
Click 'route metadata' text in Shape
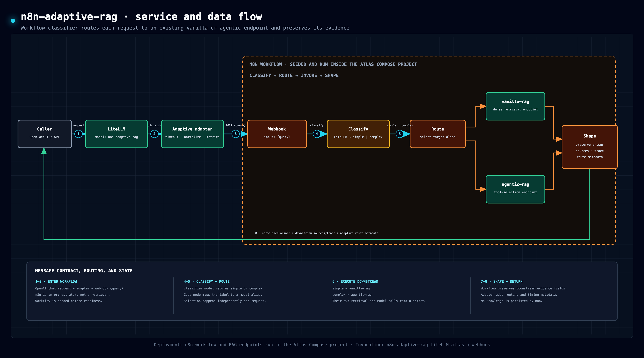click(589, 157)
